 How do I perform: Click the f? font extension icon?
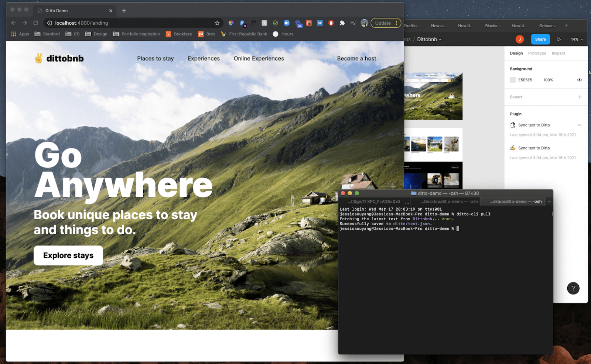[253, 23]
